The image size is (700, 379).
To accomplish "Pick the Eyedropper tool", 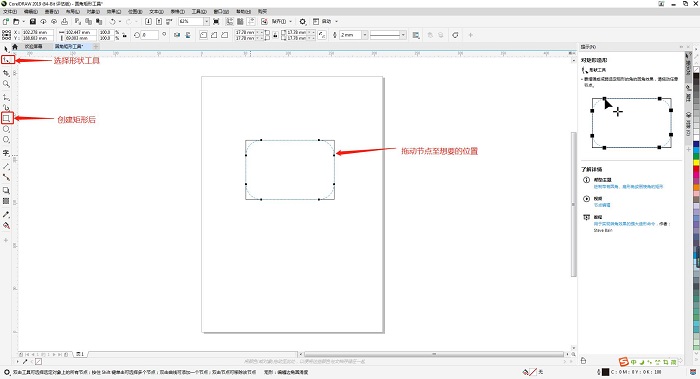I will click(6, 215).
